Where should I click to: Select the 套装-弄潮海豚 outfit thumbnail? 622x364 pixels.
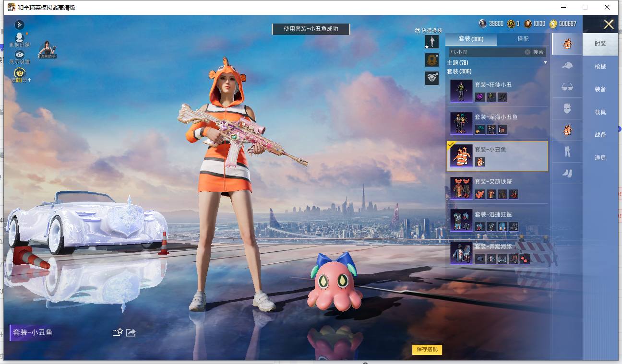[462, 253]
